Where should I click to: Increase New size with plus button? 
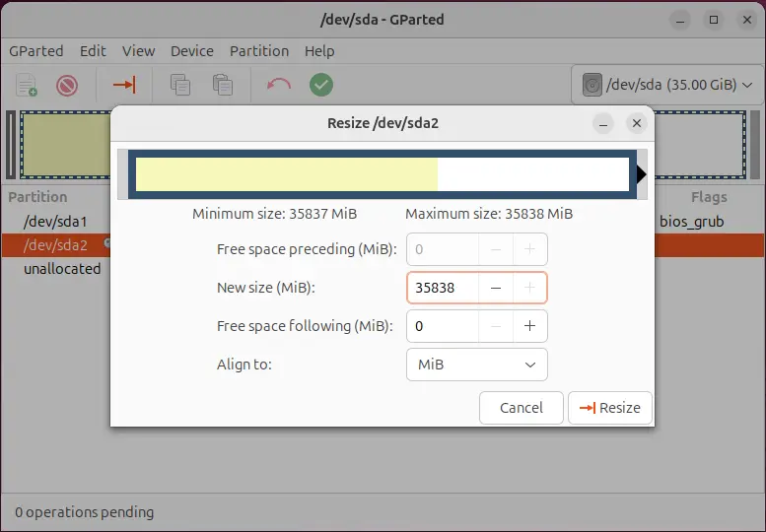point(530,288)
